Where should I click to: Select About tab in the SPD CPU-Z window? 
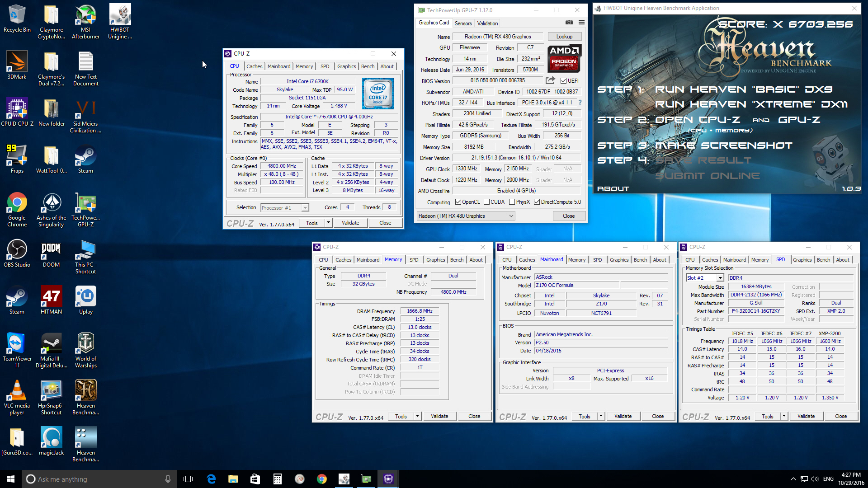pos(843,260)
